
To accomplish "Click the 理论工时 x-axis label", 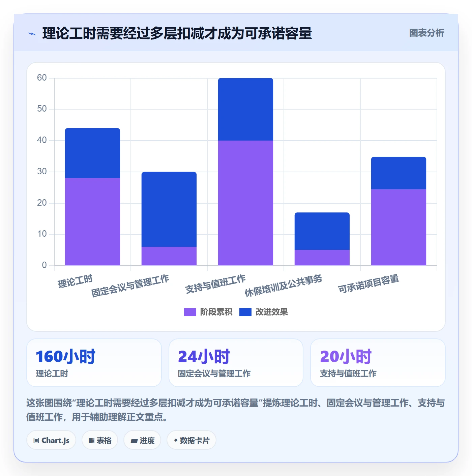I will click(75, 281).
